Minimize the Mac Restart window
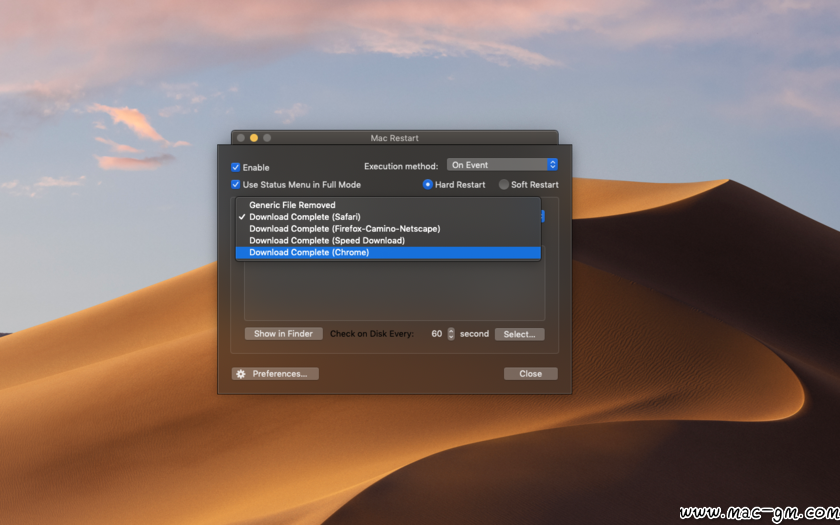840x525 pixels. pos(254,138)
